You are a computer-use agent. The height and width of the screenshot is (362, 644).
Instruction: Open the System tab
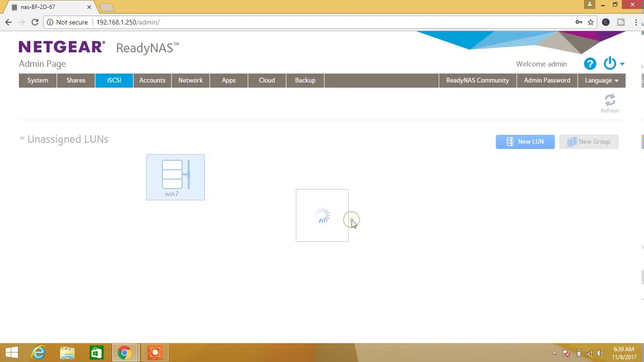[x=38, y=80]
